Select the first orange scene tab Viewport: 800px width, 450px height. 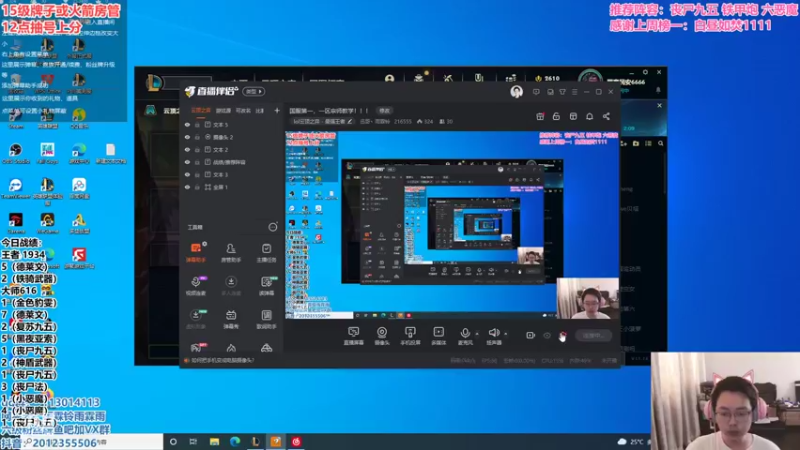(x=201, y=110)
